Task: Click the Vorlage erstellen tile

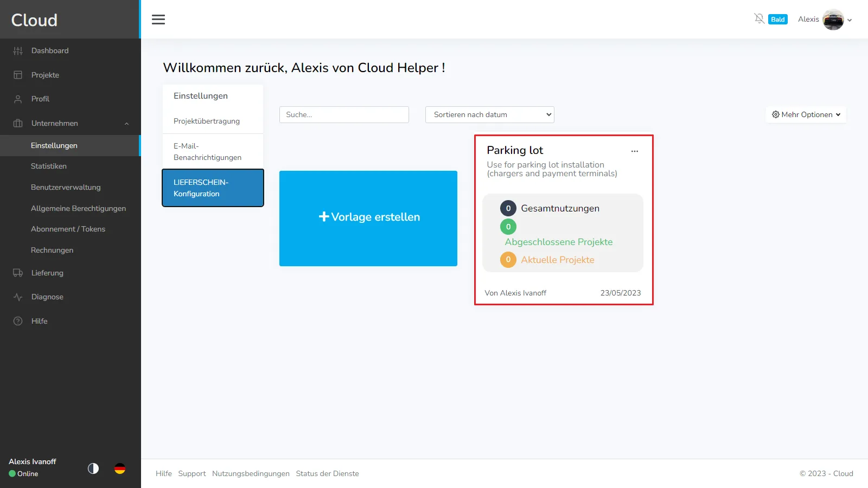Action: tap(368, 219)
